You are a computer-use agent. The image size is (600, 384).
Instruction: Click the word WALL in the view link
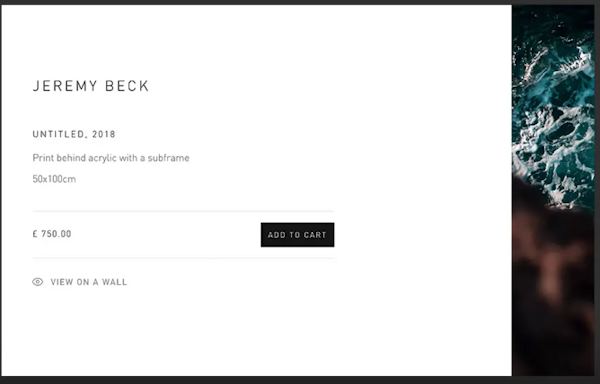(114, 282)
